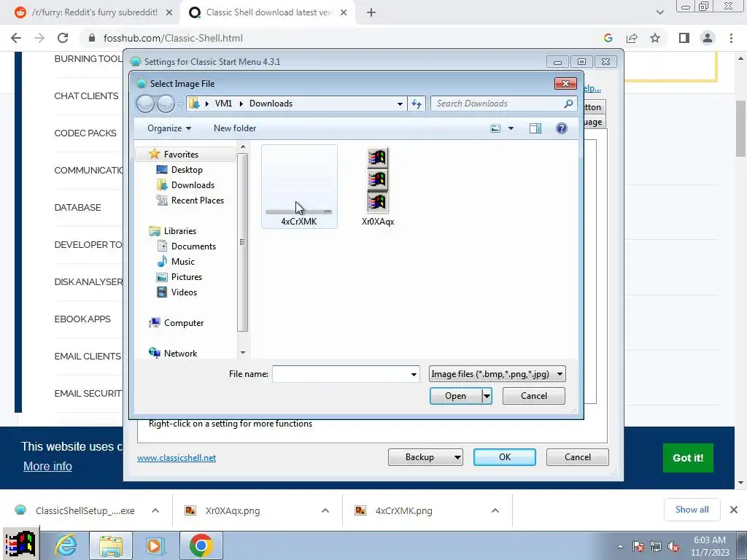Show all downloads
The height and width of the screenshot is (560, 747).
(692, 510)
